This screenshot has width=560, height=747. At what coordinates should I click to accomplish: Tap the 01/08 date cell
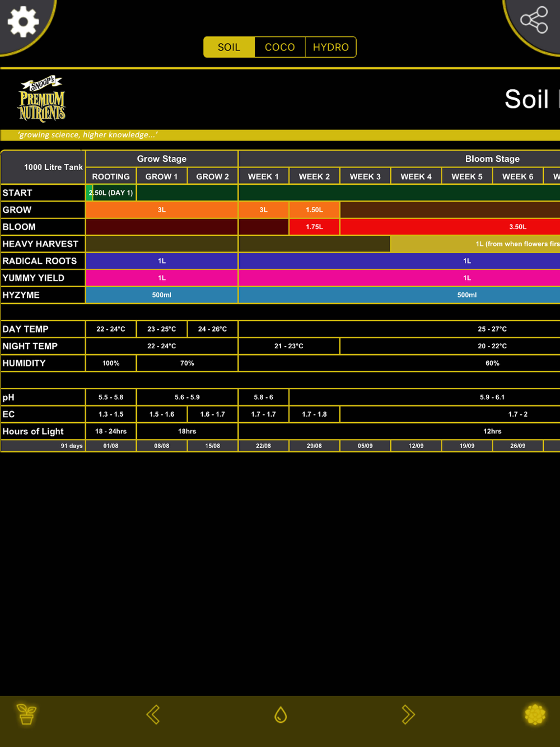pyautogui.click(x=111, y=446)
